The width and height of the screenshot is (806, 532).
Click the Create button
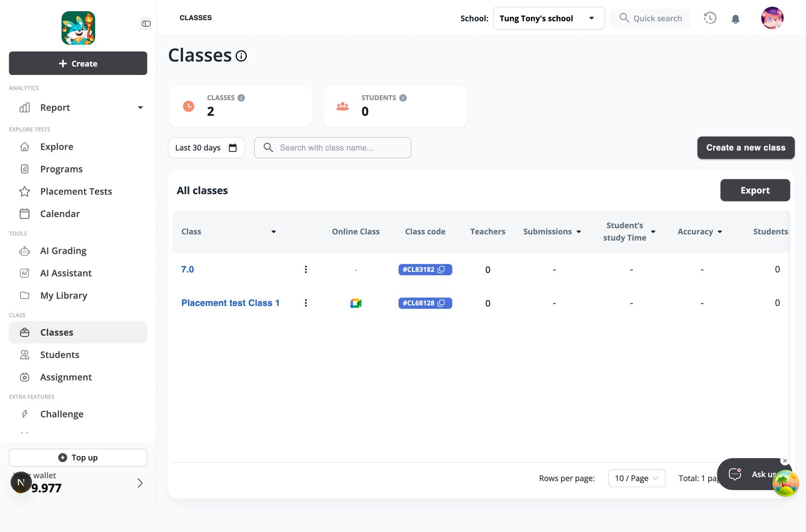(78, 63)
